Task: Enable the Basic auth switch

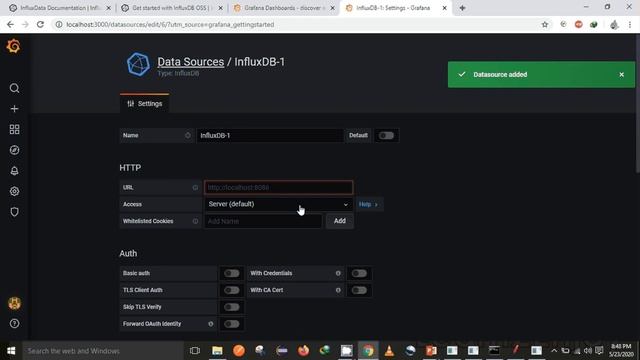Action: pos(231,273)
